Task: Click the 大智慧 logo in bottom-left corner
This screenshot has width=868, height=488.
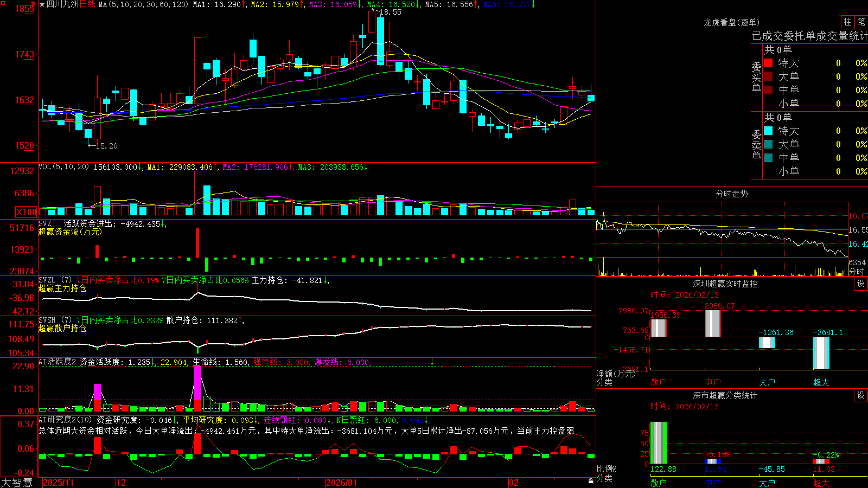Action: (16, 483)
